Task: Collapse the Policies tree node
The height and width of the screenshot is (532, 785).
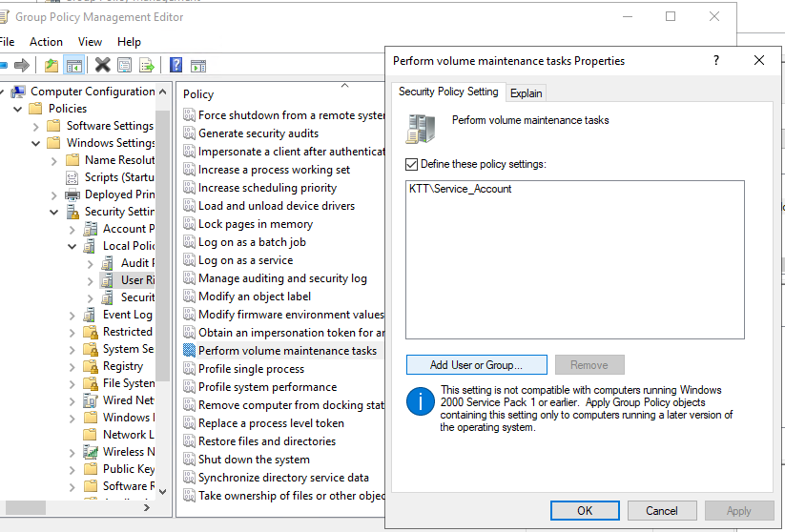Action: tap(18, 109)
